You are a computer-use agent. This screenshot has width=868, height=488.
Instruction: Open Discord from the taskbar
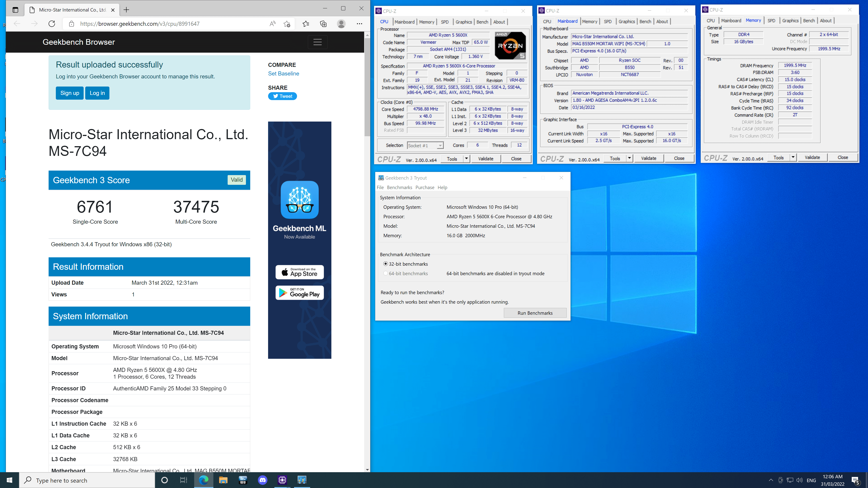coord(262,480)
